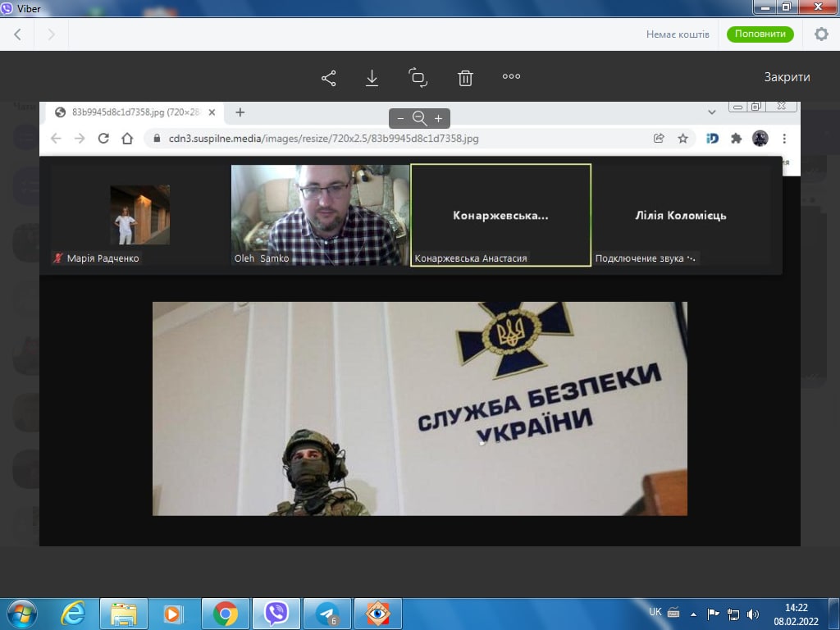Open more options with the three-dots icon
The width and height of the screenshot is (840, 630).
point(511,76)
